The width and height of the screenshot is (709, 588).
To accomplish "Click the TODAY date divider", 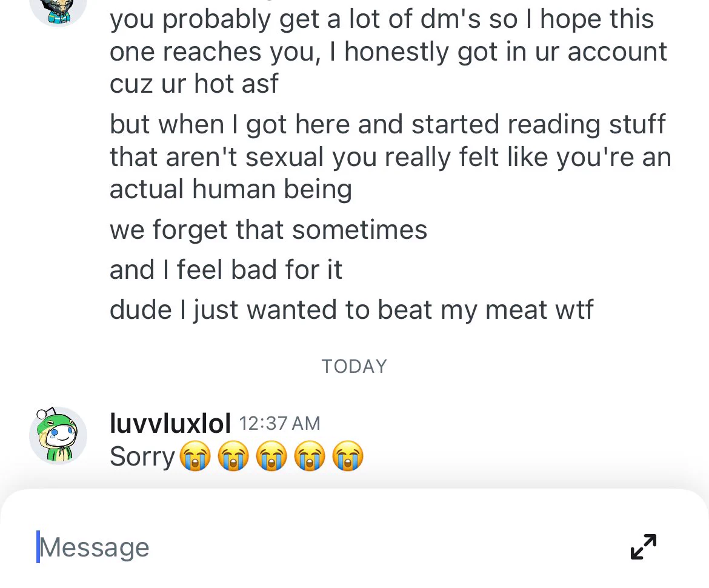I will pos(354,366).
